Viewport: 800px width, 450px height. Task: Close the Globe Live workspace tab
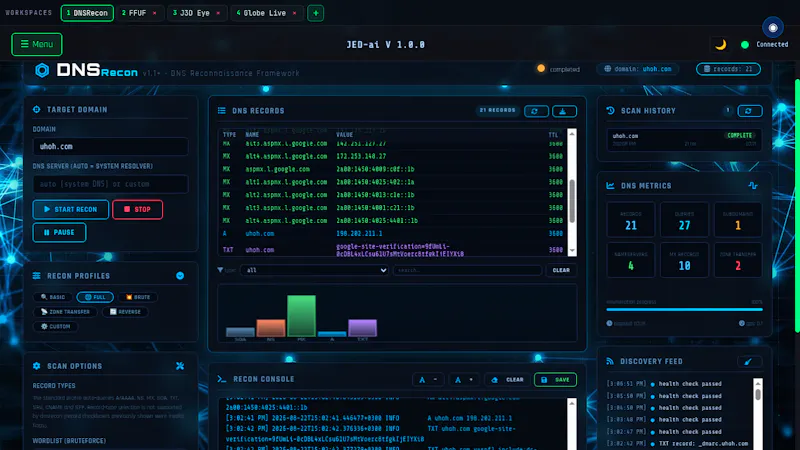294,13
